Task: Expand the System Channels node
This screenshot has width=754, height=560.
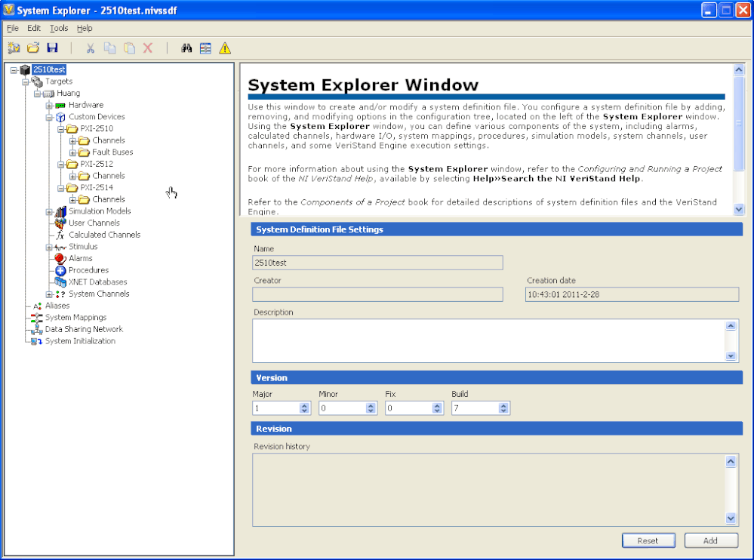Action: 49,294
